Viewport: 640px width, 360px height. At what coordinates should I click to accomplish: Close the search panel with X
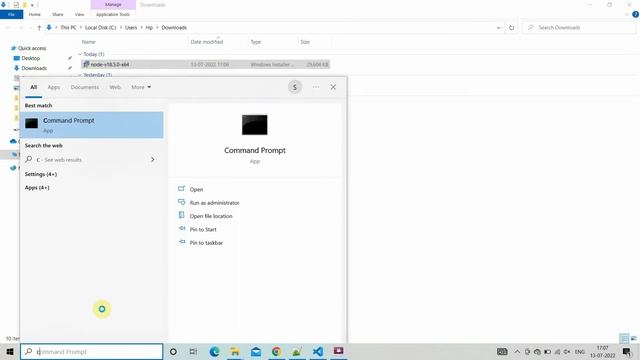click(x=333, y=87)
